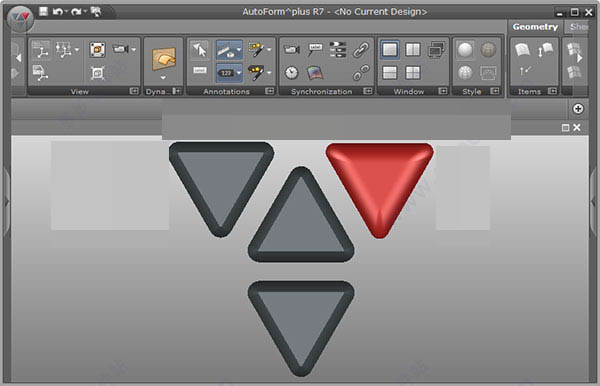600x386 pixels.
Task: Click the multi-axis alignment icon in View group
Action: click(64, 50)
